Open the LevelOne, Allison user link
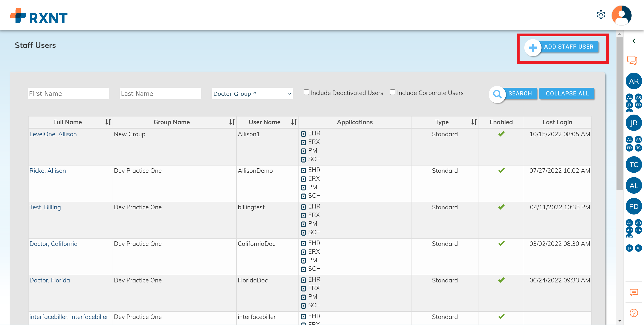The width and height of the screenshot is (644, 325). pos(53,134)
